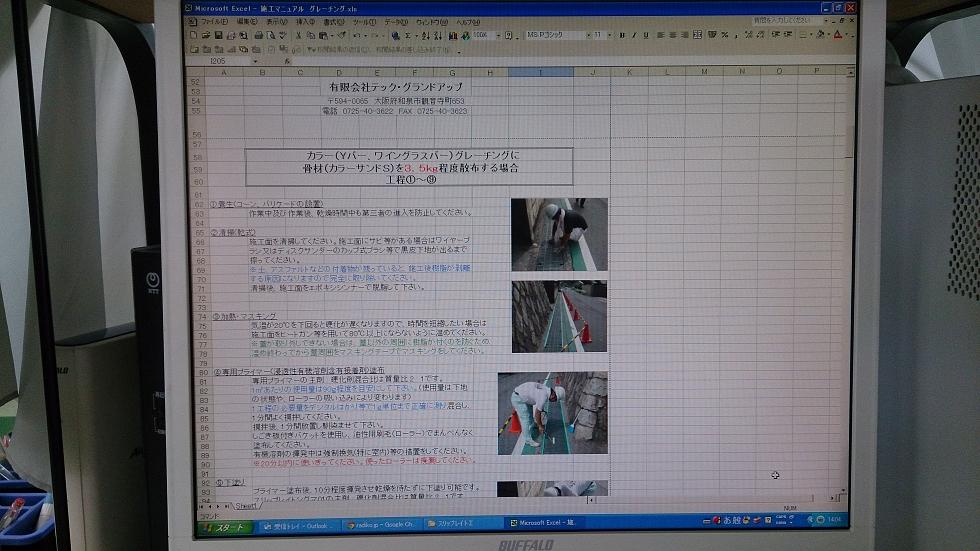Open the File menu
This screenshot has height=551, width=980.
pyautogui.click(x=213, y=21)
